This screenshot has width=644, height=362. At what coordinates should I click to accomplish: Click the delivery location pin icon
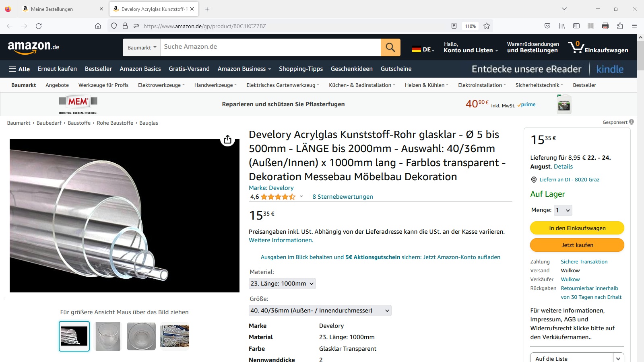click(534, 180)
